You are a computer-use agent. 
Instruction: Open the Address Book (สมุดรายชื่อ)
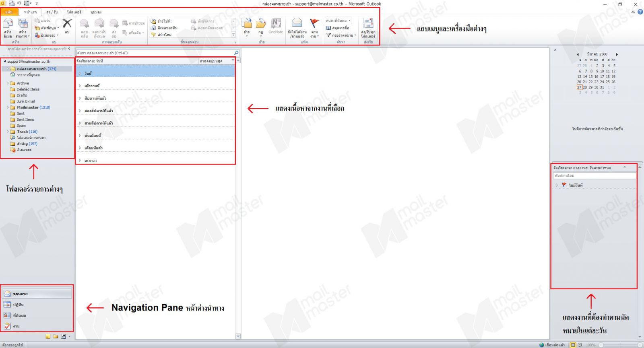(337, 28)
